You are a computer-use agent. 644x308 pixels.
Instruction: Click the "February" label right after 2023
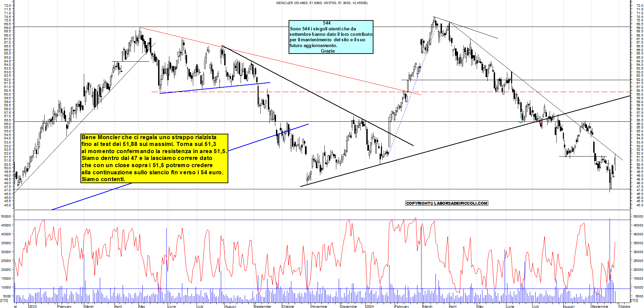[x=65, y=306]
